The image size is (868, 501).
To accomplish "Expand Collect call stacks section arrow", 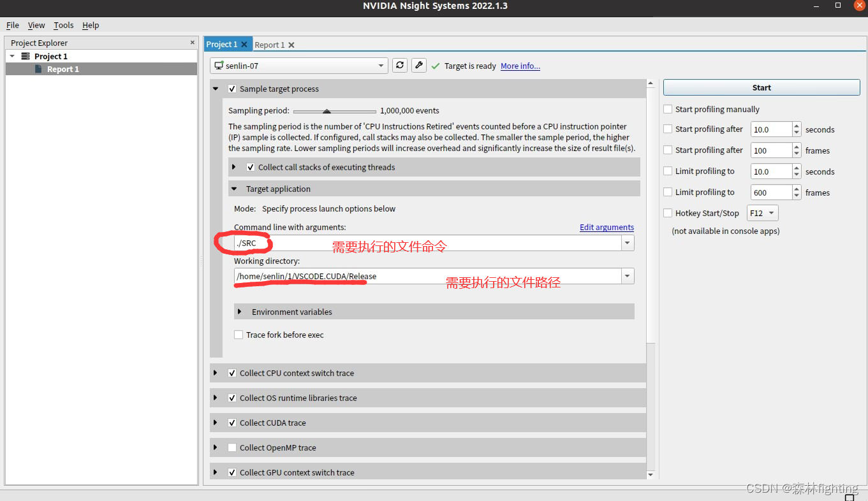I will click(x=234, y=167).
